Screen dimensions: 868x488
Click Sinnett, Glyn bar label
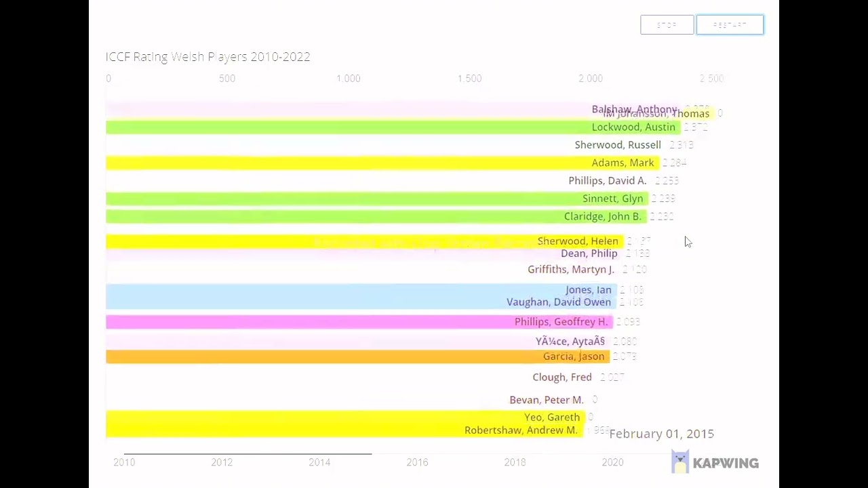point(612,199)
